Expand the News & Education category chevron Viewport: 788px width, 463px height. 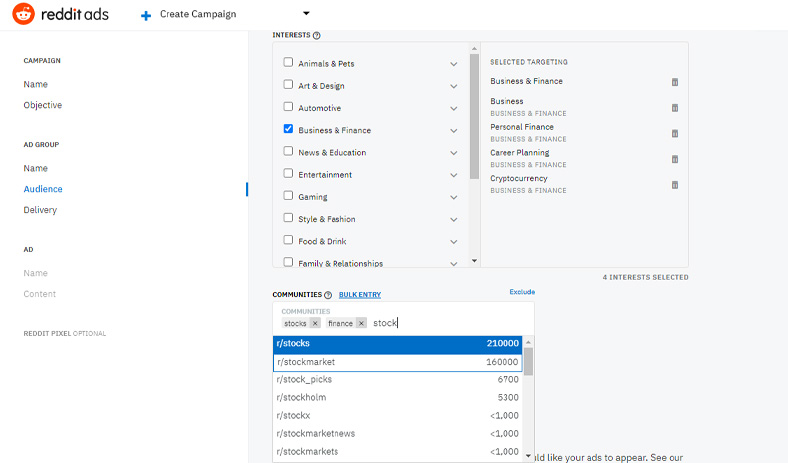[x=454, y=153]
